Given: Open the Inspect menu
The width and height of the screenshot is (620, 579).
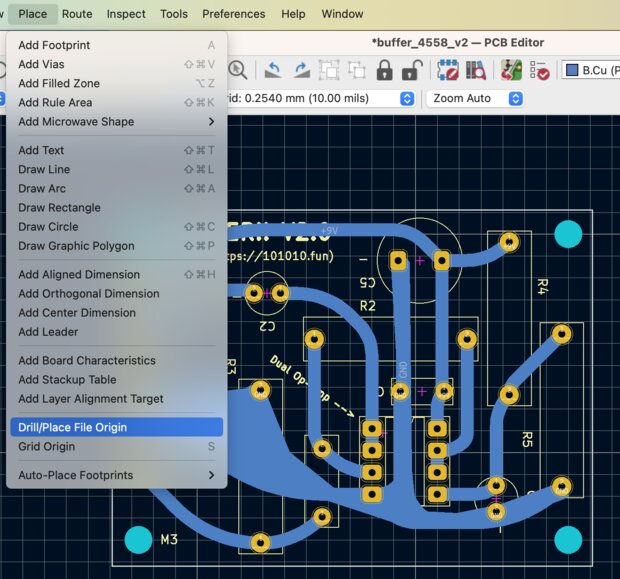Looking at the screenshot, I should click(126, 14).
